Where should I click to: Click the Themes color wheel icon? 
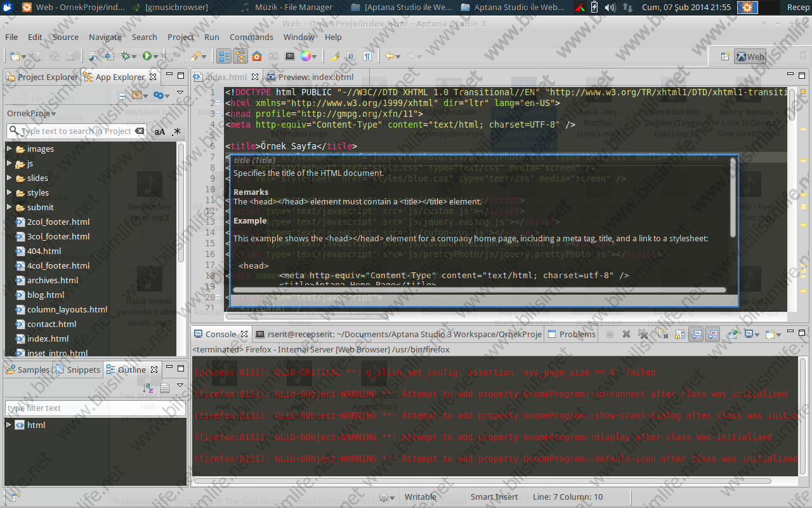[305, 56]
